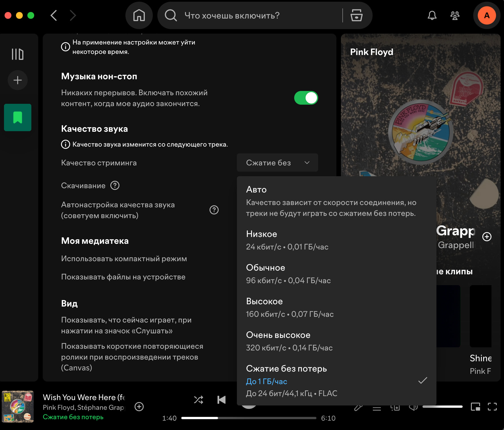Open the now playing album cover thumbnail
Screen dimensions: 504x430
(x=18, y=407)
